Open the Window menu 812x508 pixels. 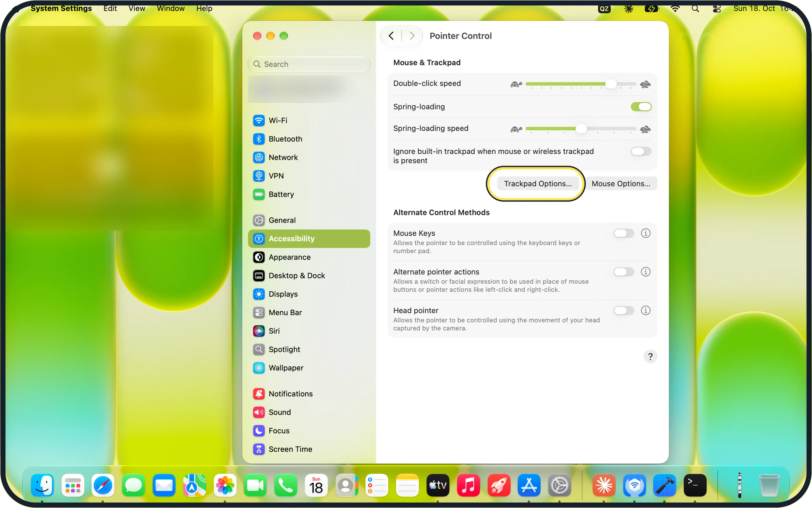pyautogui.click(x=171, y=8)
